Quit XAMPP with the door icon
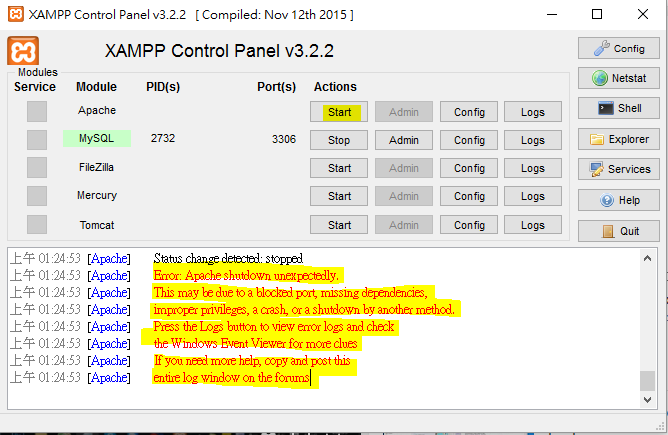Image resolution: width=668 pixels, height=435 pixels. pos(619,231)
